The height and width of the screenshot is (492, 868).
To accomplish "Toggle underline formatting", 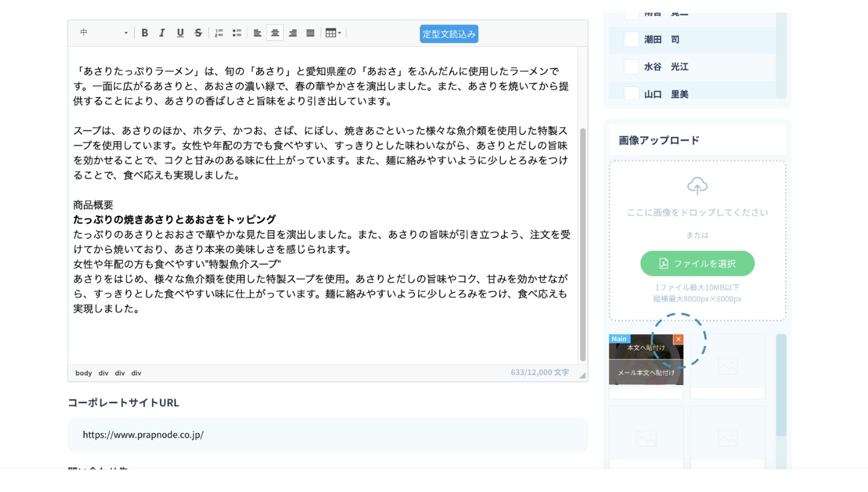I will (180, 33).
